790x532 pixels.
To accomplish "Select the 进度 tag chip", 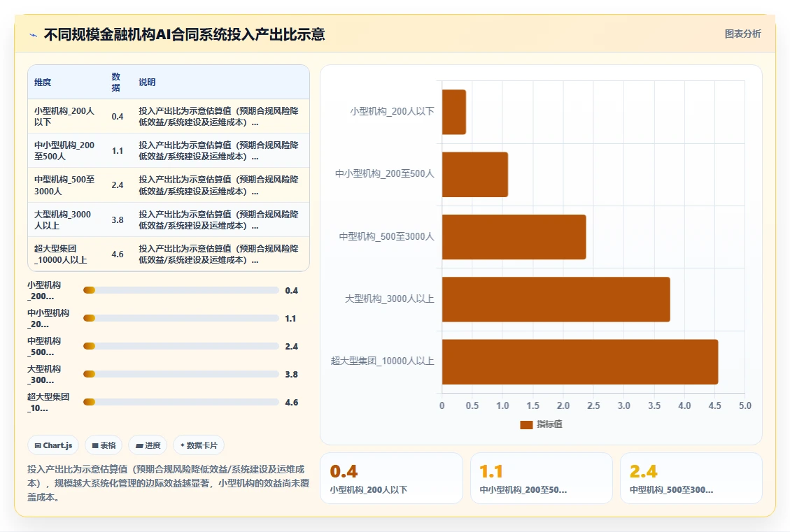I will pyautogui.click(x=148, y=445).
